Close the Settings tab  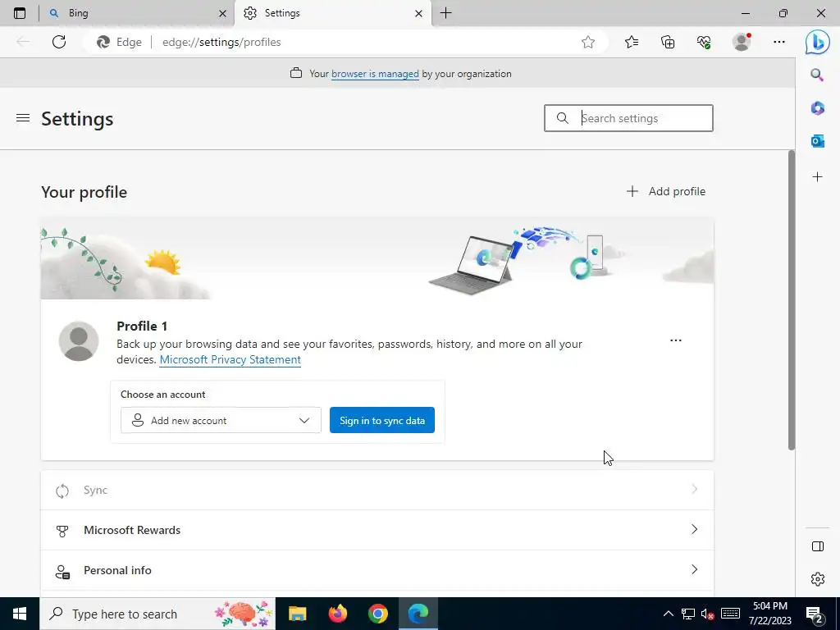point(419,13)
